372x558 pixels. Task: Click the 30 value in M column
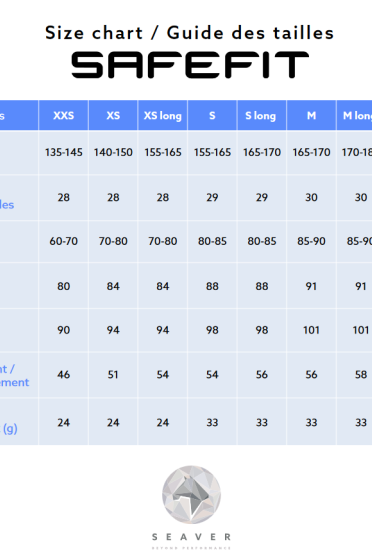[x=311, y=198]
